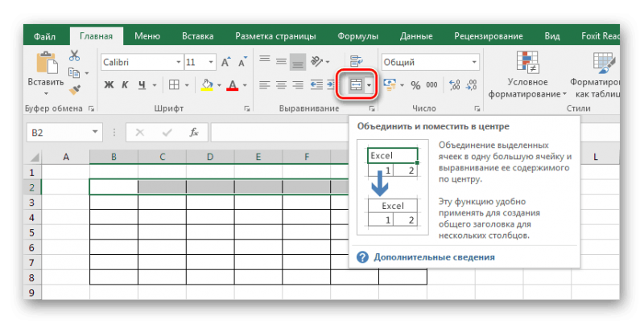Increase font size with the large A
Viewport: 644px width, 324px height.
pos(225,62)
